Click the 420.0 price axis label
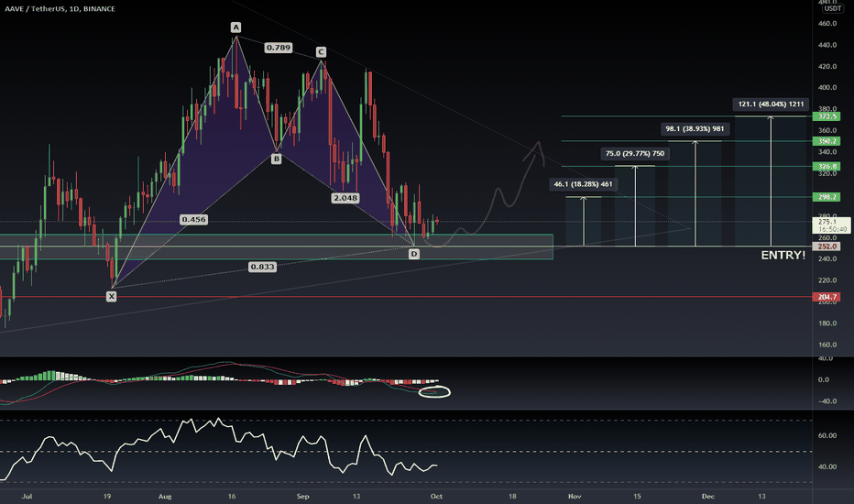The height and width of the screenshot is (504, 854). pyautogui.click(x=827, y=67)
